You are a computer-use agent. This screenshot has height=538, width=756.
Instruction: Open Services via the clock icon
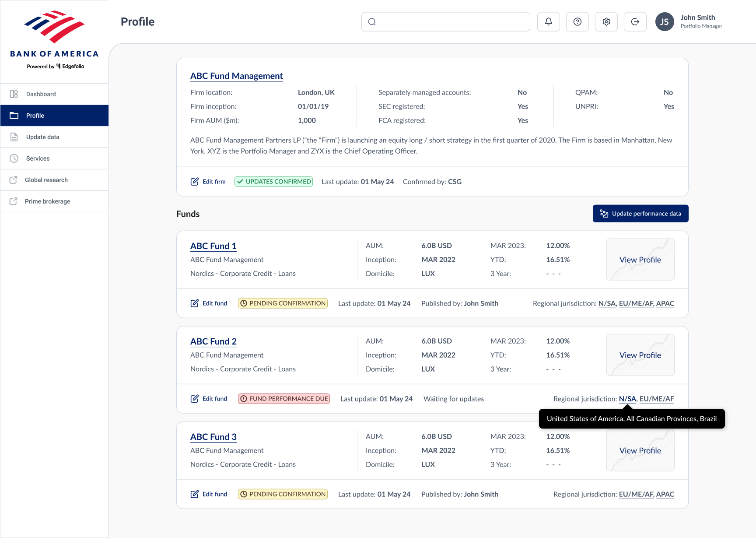click(14, 158)
